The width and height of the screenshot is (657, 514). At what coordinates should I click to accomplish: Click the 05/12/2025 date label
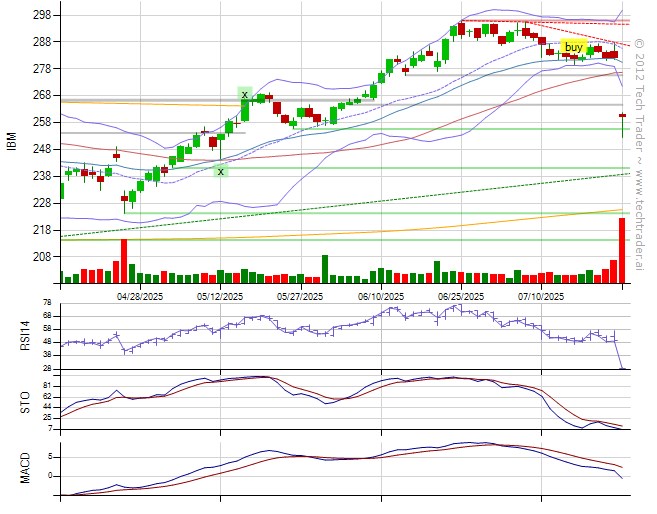(x=220, y=297)
